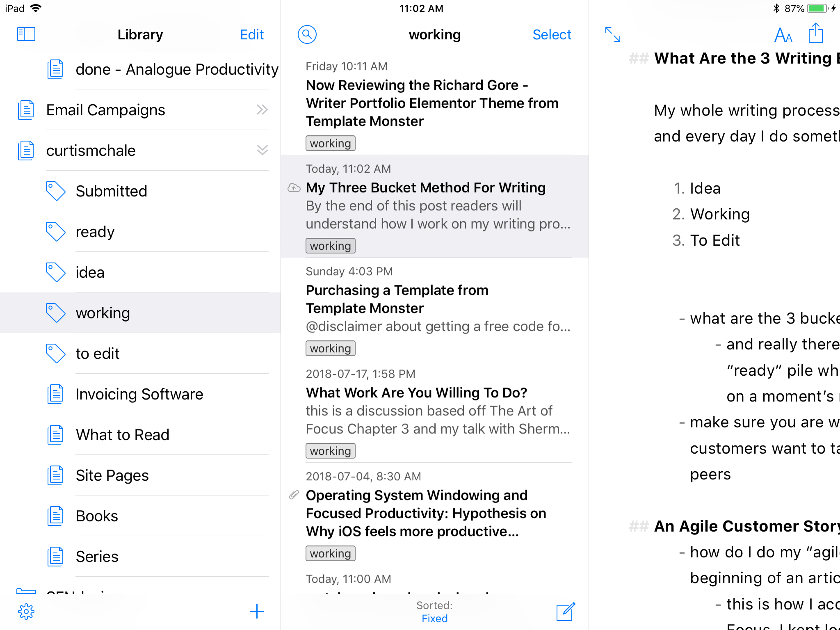840x630 pixels.
Task: Toggle the library sidebar panel icon
Action: pos(26,34)
